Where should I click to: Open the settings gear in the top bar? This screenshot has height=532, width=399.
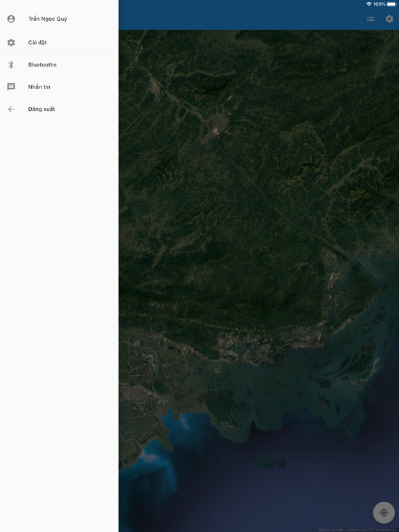pyautogui.click(x=389, y=19)
